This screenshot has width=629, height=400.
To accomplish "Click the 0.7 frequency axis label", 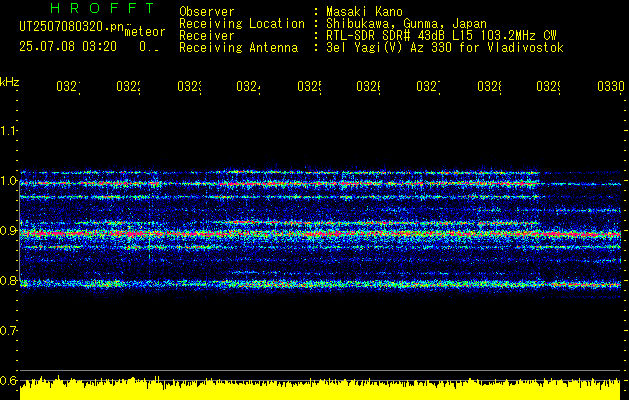I will pos(8,331).
